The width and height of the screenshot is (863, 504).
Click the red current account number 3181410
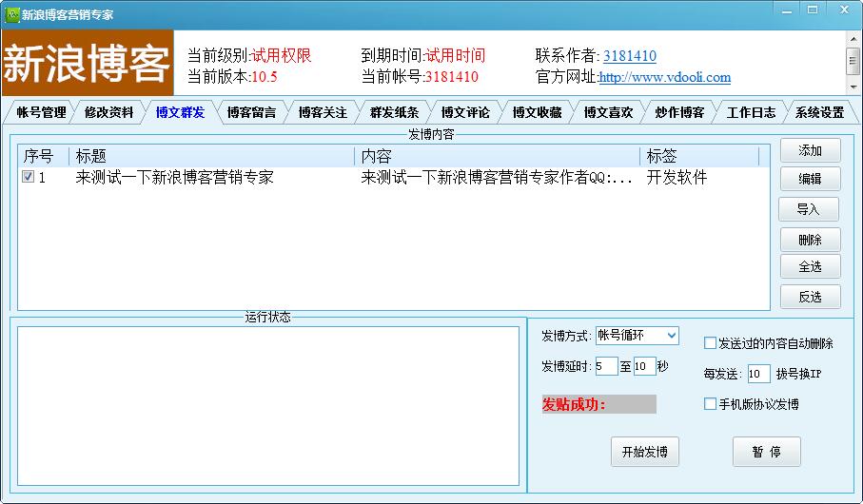coord(451,76)
